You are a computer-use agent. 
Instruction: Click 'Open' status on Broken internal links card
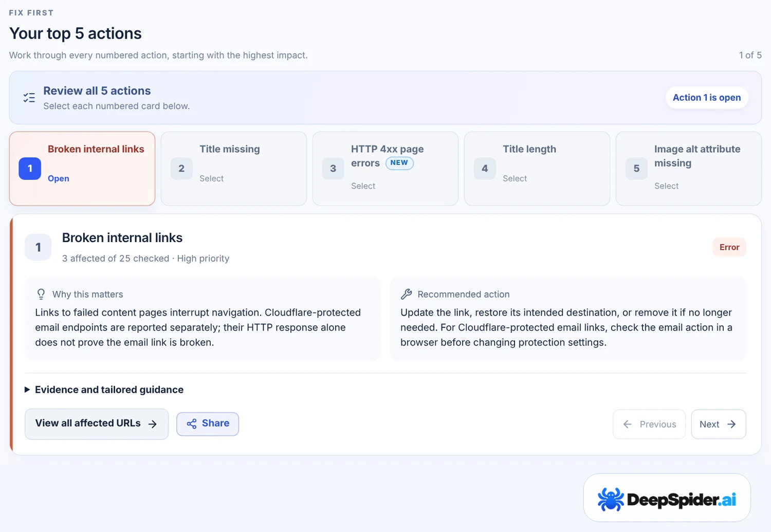pos(59,178)
